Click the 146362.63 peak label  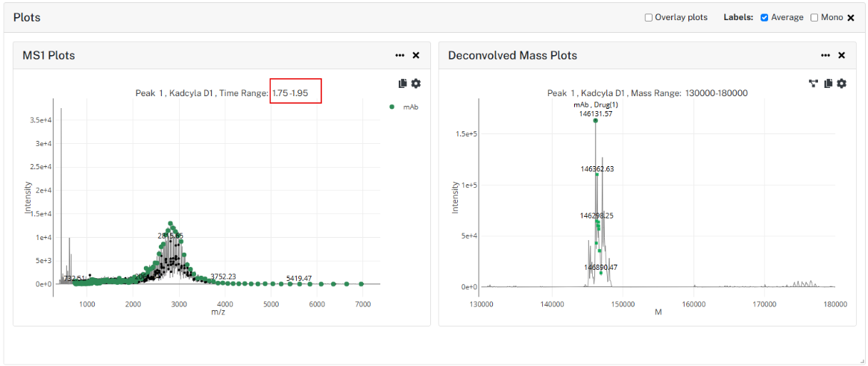pyautogui.click(x=597, y=168)
